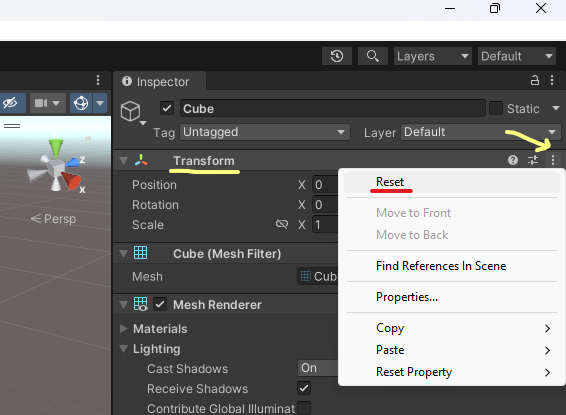Open Properties... from context menu

tap(452, 297)
